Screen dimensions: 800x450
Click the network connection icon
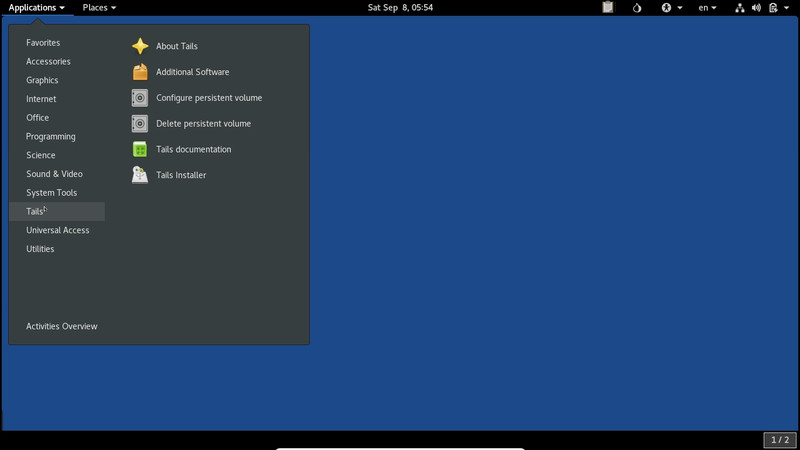[739, 8]
